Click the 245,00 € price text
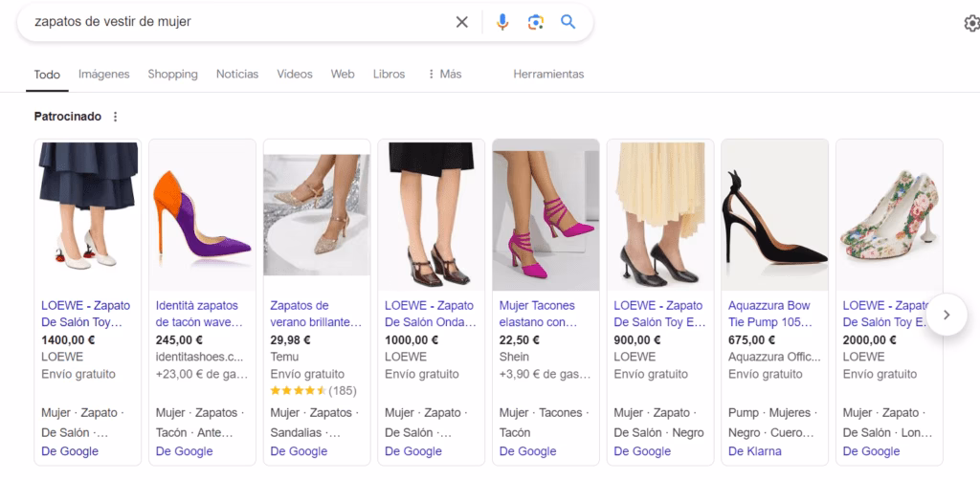This screenshot has height=480, width=980. pos(179,340)
